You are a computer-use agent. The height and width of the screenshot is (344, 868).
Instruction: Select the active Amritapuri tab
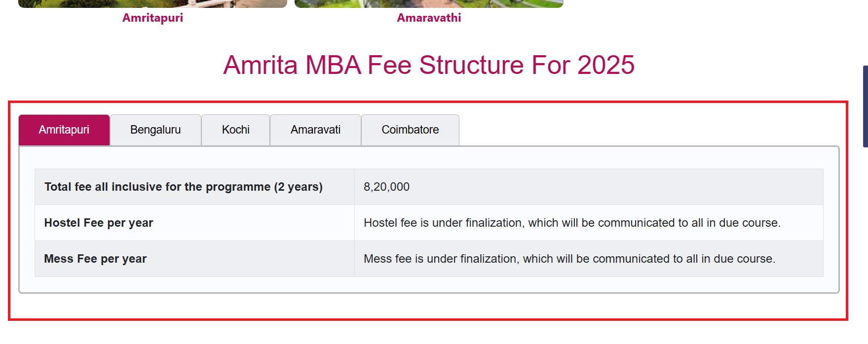pyautogui.click(x=64, y=130)
